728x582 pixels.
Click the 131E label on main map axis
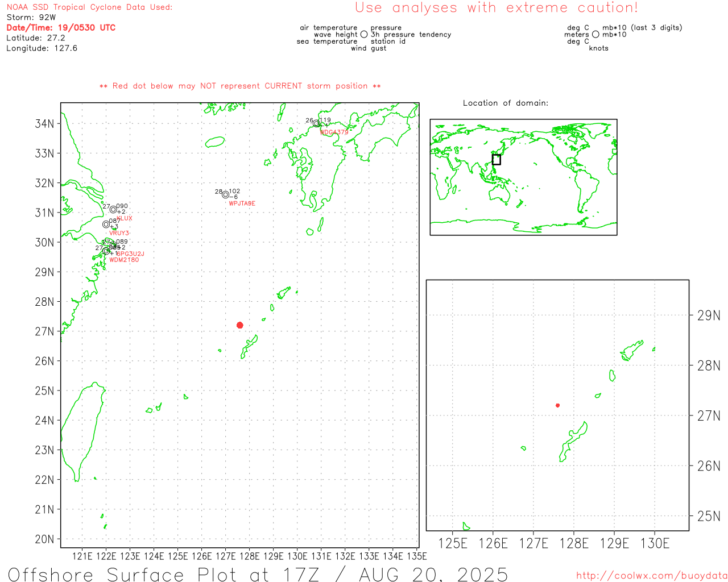pos(321,556)
